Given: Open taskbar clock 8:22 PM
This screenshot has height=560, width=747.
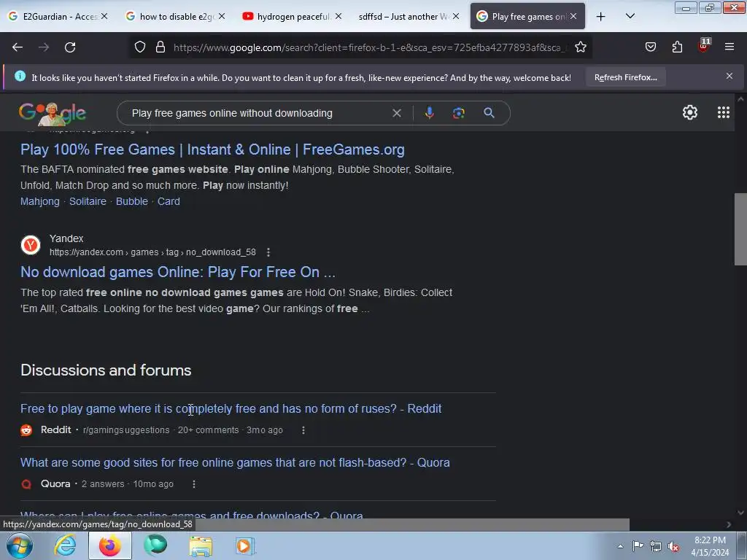Looking at the screenshot, I should 710,546.
